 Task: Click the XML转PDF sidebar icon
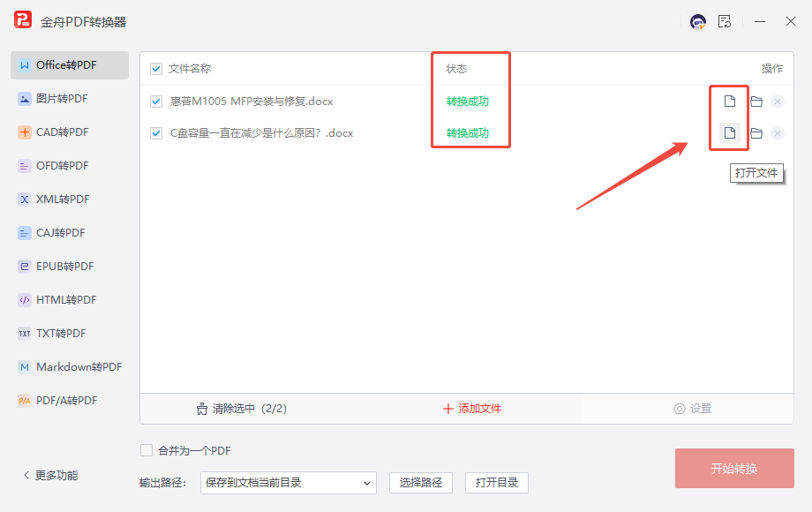(x=25, y=200)
